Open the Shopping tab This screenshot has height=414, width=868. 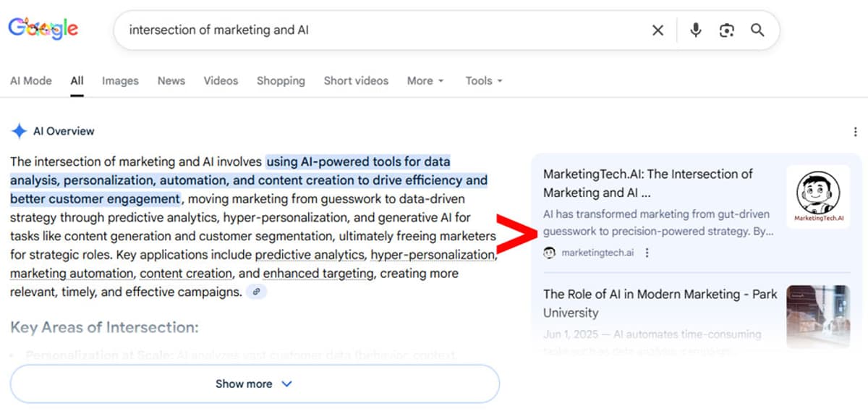281,80
